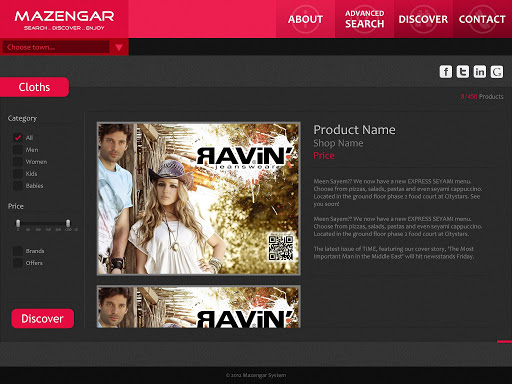Open the Facebook social icon
The height and width of the screenshot is (384, 512).
(x=446, y=72)
